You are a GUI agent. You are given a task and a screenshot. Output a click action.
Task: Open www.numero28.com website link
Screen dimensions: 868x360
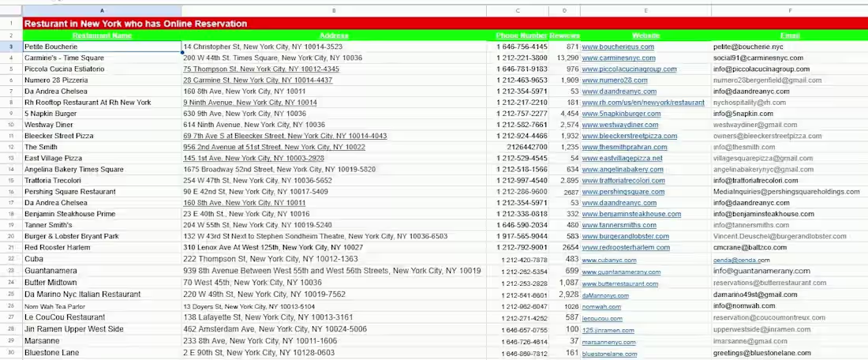(x=614, y=81)
